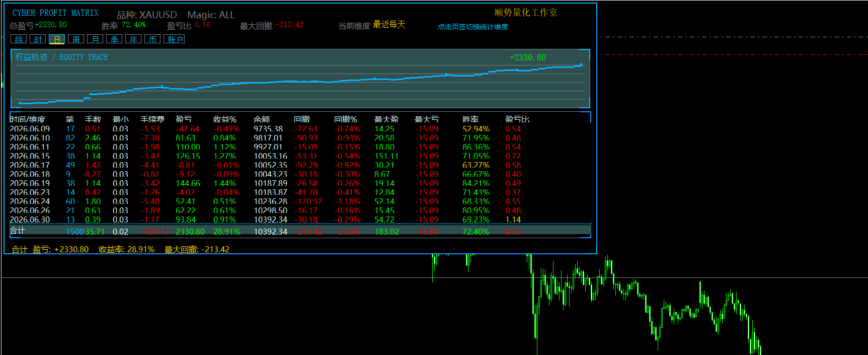Click the 最大亏 column header

[x=427, y=119]
